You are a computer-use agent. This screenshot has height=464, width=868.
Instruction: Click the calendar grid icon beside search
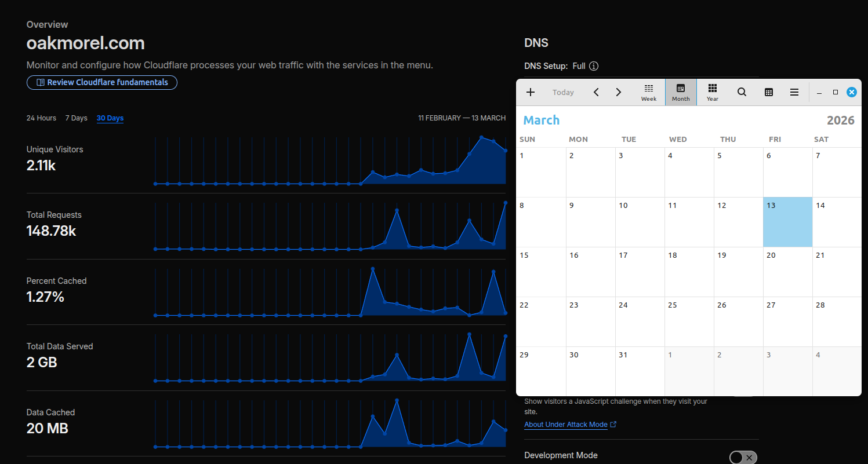768,92
